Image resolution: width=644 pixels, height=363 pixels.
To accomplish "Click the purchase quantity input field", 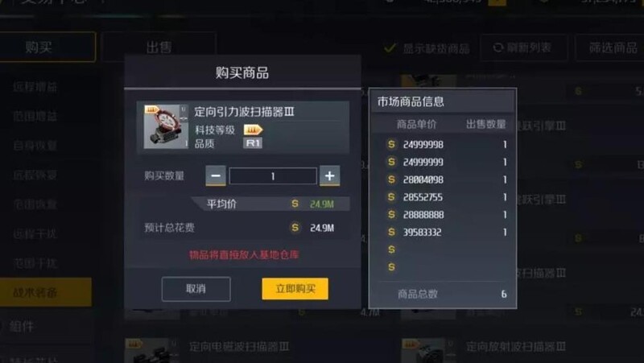I will (273, 176).
